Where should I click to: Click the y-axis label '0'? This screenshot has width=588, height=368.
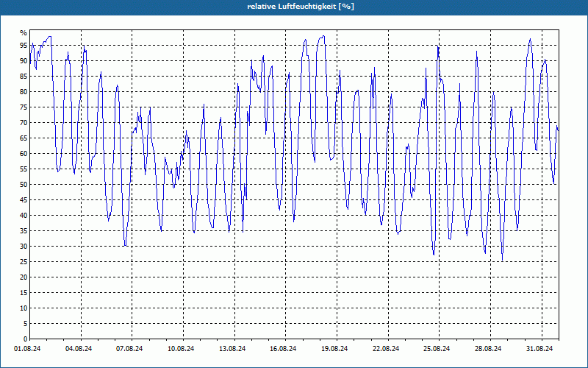pyautogui.click(x=25, y=339)
